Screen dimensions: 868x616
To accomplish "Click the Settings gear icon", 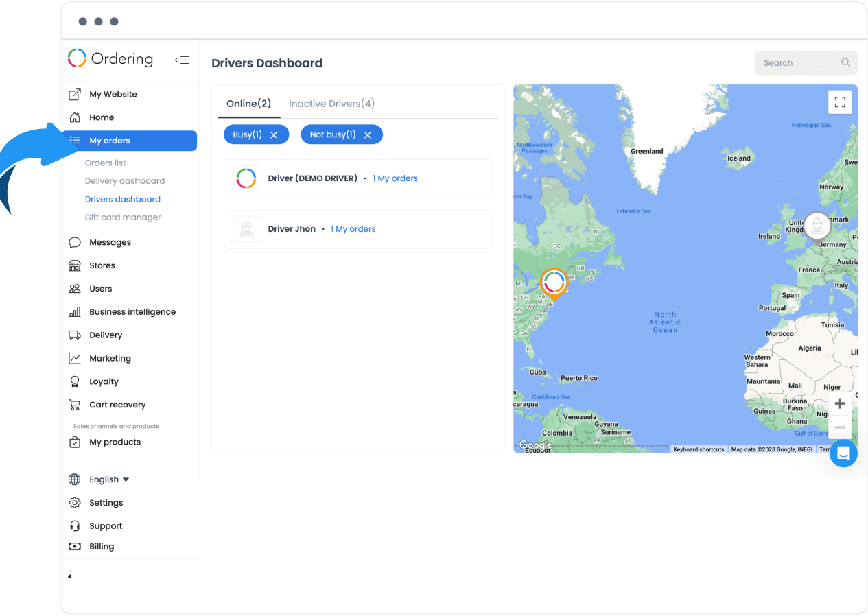I will pos(75,503).
